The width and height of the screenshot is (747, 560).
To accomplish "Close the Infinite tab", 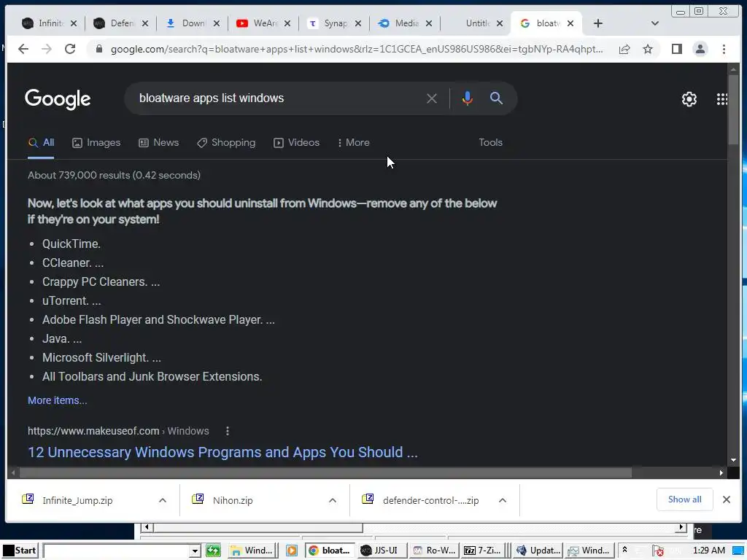I will point(74,23).
